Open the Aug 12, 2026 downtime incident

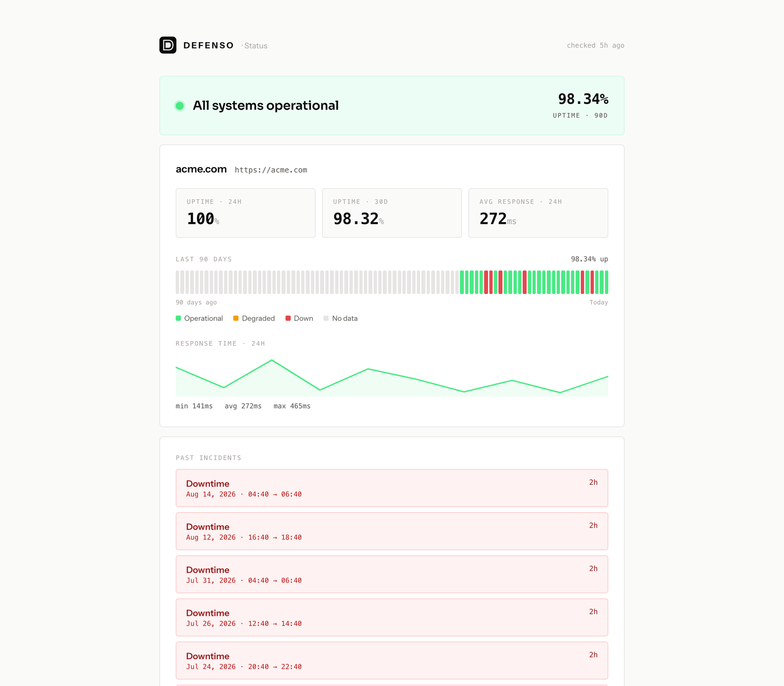pos(392,531)
